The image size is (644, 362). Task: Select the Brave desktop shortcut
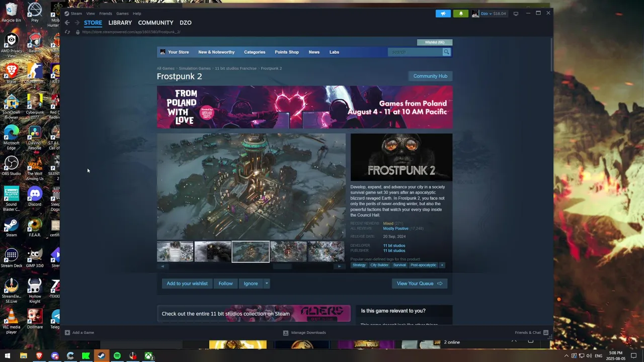click(x=11, y=74)
